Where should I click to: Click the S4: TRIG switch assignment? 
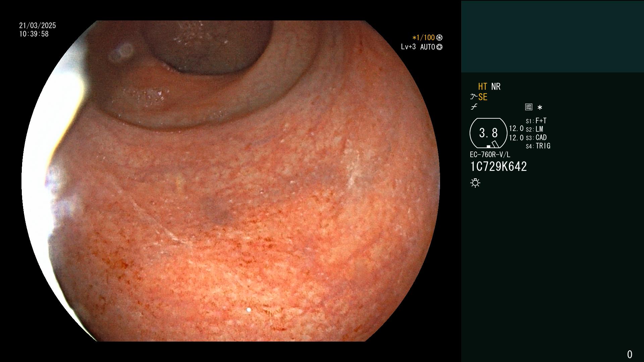[x=538, y=146]
